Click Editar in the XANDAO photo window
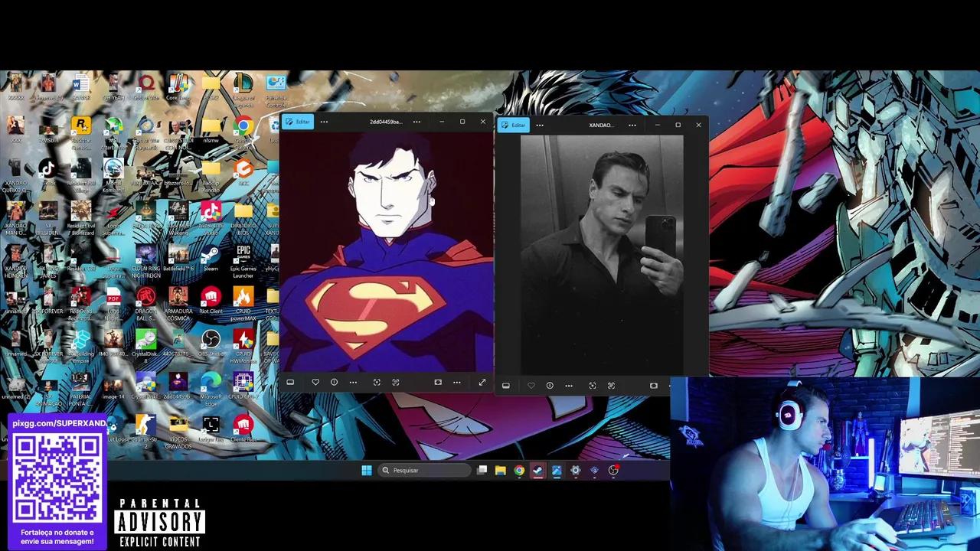This screenshot has height=551, width=980. (x=513, y=125)
